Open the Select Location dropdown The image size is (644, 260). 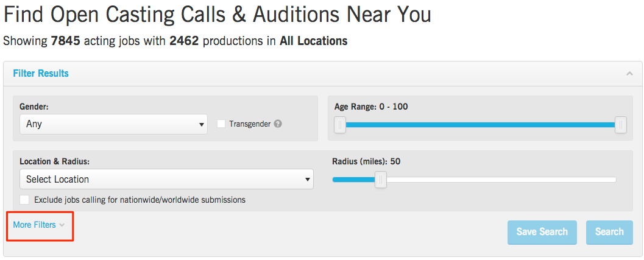coord(166,179)
